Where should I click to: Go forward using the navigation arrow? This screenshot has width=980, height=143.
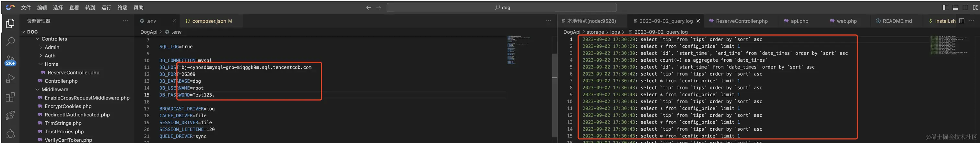(379, 7)
